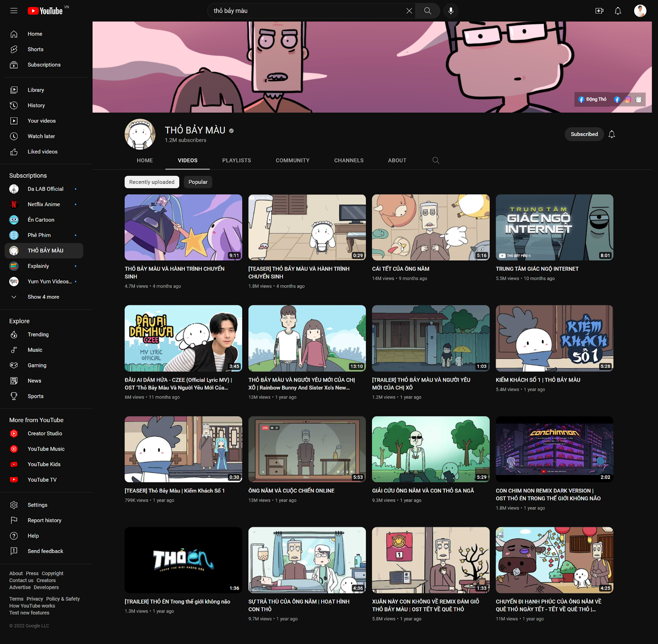Open Da LAB Official subscription
The height and width of the screenshot is (644, 658).
[44, 189]
